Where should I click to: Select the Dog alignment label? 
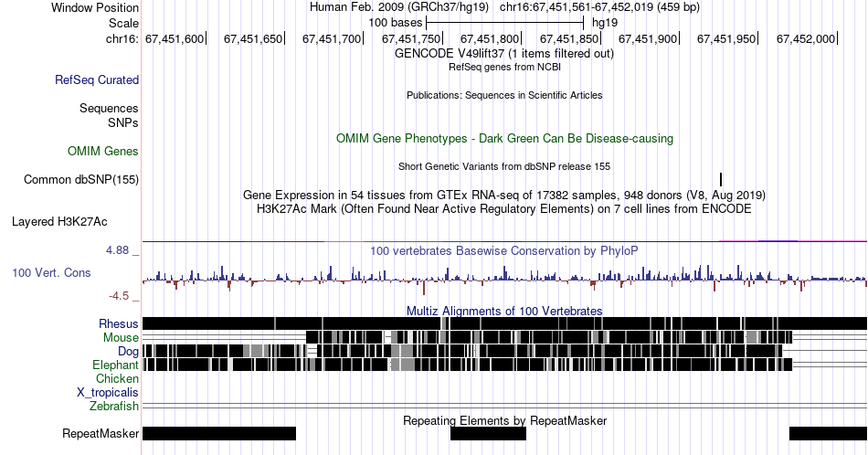[128, 352]
